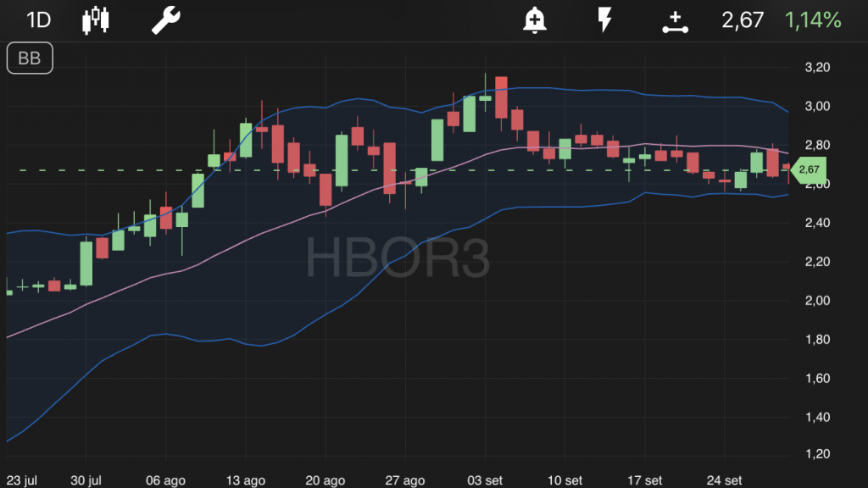
Task: Tap the 1,14% daily change value
Action: click(813, 20)
